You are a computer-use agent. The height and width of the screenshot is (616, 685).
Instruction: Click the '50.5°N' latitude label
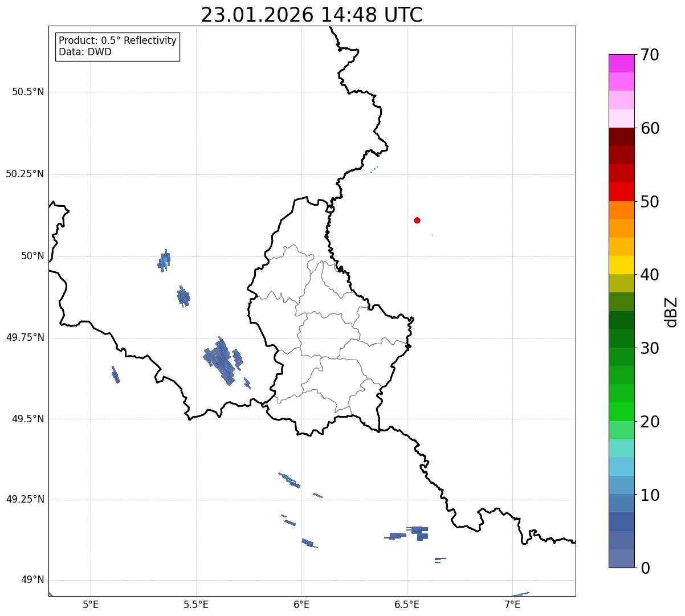click(28, 92)
